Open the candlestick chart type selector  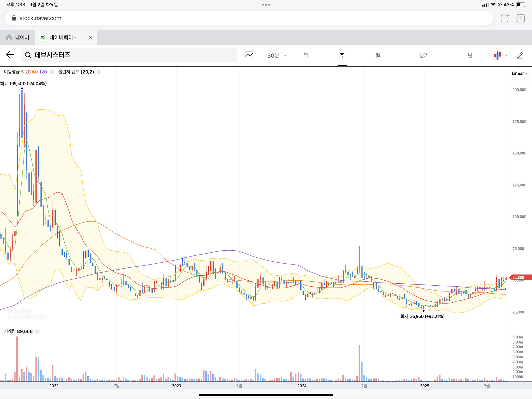pos(497,55)
